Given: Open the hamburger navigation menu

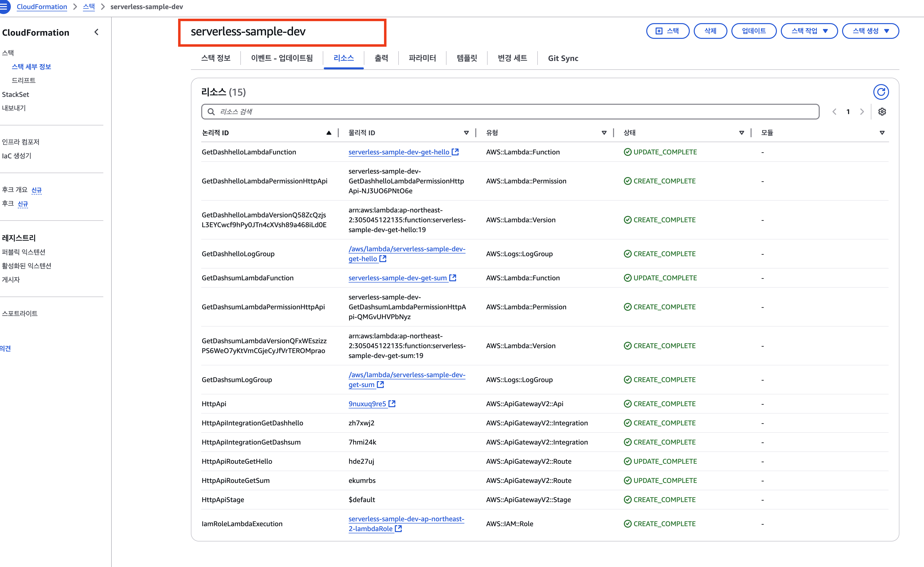Looking at the screenshot, I should pos(4,7).
